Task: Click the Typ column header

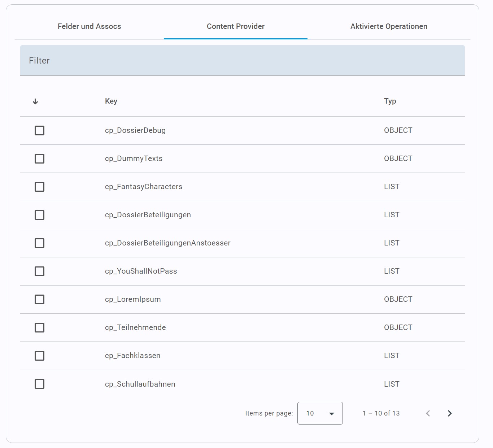Action: [x=390, y=101]
